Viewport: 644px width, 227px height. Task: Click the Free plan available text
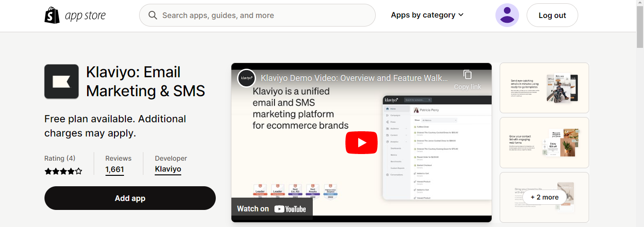115,126
